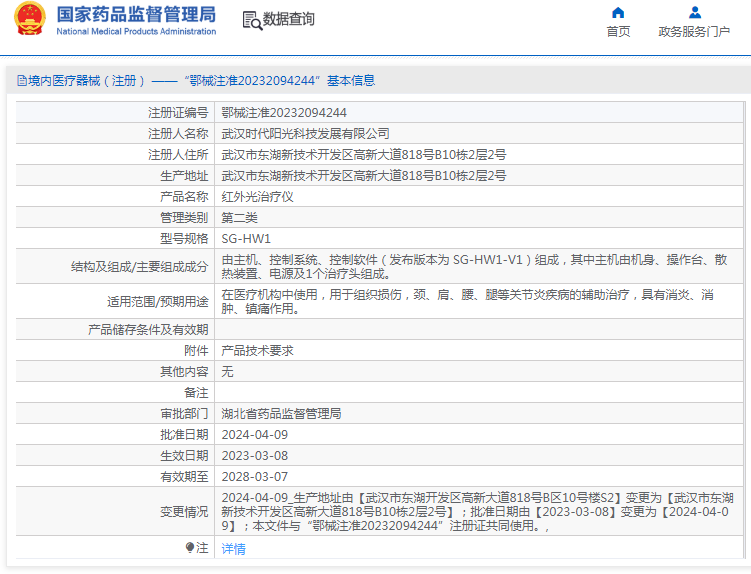Image resolution: width=751 pixels, height=574 pixels.
Task: Click the 型号规格 row label
Action: click(184, 239)
